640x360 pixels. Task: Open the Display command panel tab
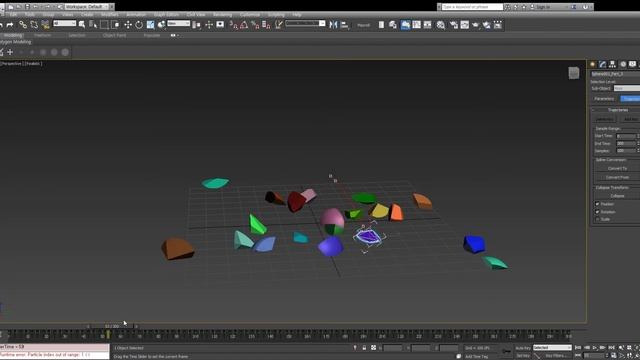click(x=632, y=64)
